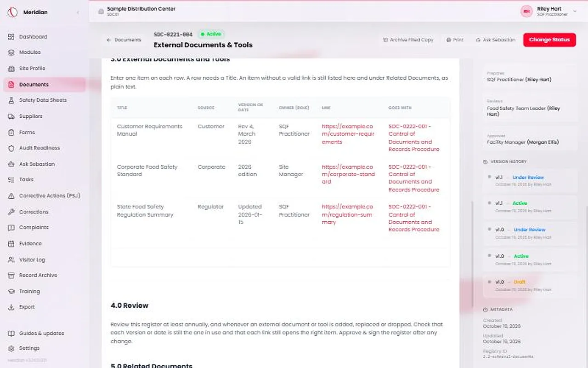The image size is (588, 368).
Task: Open Visitor Log people icon
Action: click(x=11, y=260)
